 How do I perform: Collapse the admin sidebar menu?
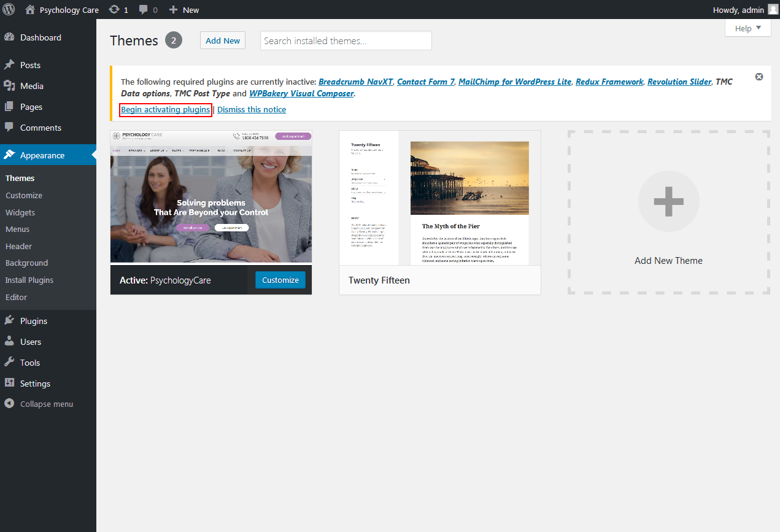(x=46, y=404)
